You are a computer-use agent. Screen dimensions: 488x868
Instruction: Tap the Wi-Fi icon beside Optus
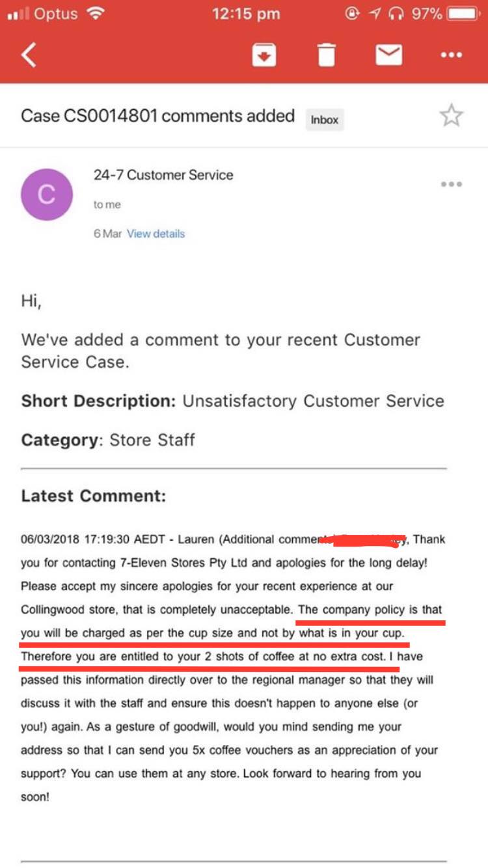pos(96,14)
